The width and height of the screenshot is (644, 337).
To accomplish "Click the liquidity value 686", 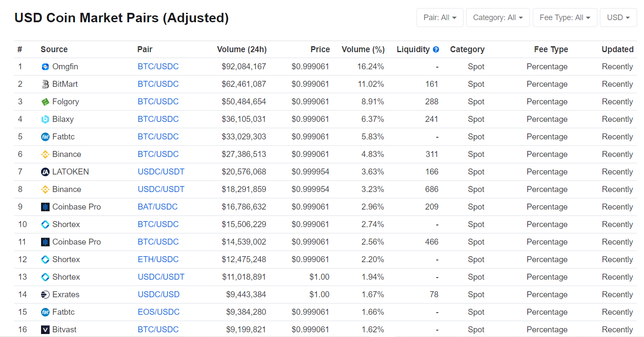I will [432, 189].
